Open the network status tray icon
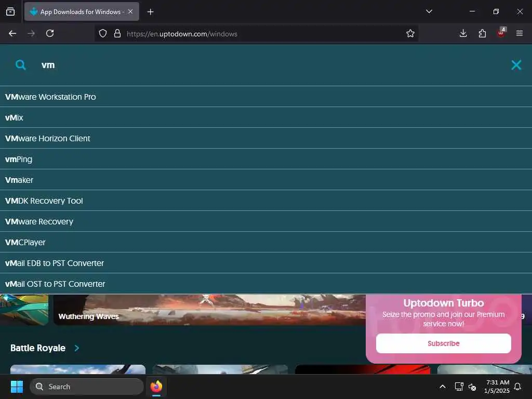Viewport: 532px width, 399px height. coord(459,387)
